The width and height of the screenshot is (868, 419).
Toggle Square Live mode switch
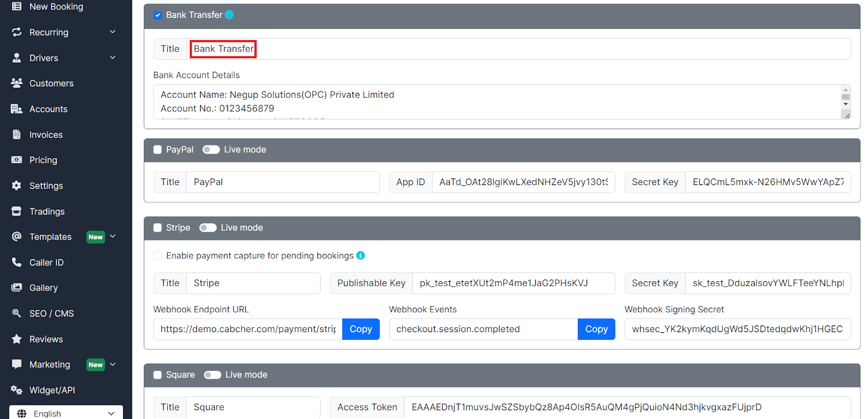point(213,375)
